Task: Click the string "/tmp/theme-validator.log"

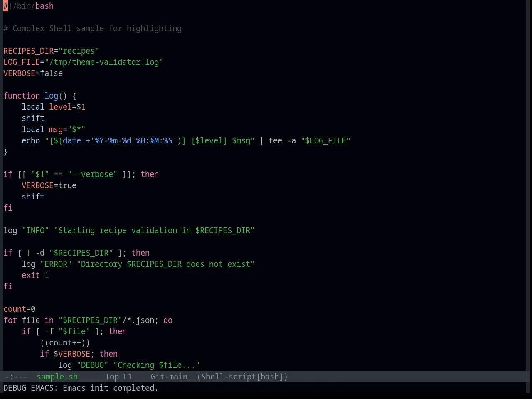Action: click(104, 62)
